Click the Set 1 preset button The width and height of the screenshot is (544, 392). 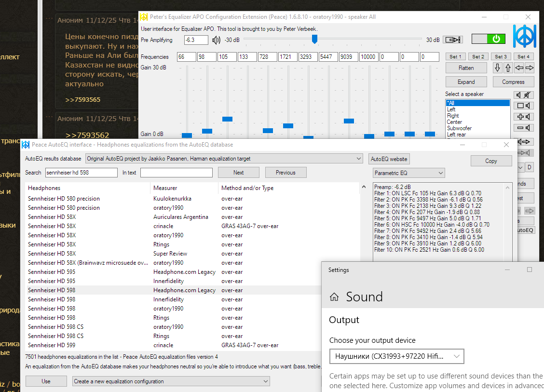(x=455, y=56)
